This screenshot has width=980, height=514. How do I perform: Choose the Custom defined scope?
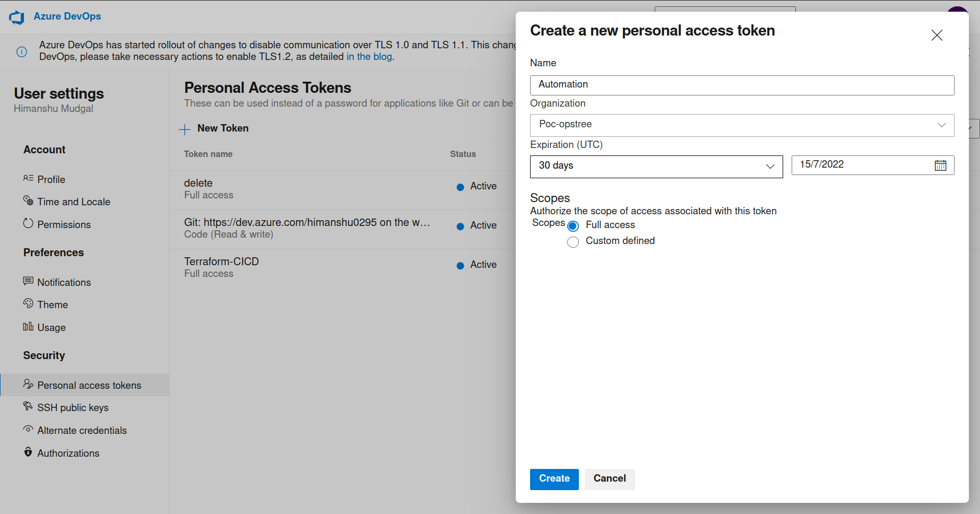click(x=573, y=242)
